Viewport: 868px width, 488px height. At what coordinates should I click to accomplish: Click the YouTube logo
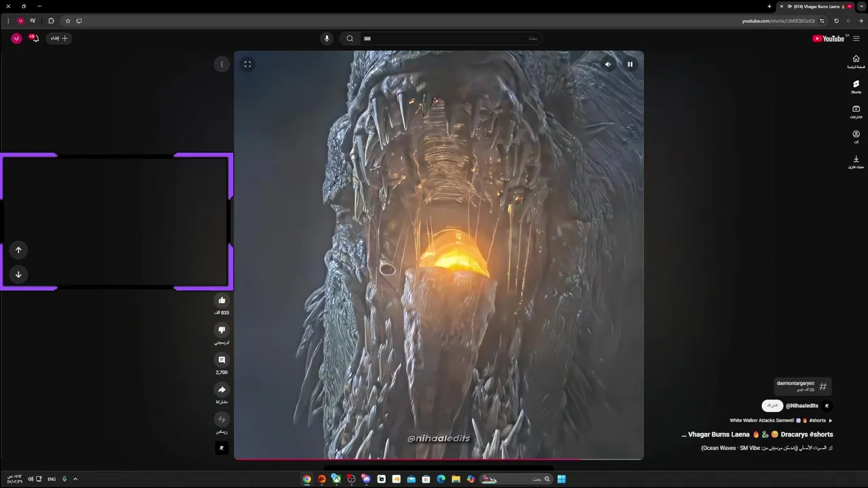pyautogui.click(x=828, y=39)
